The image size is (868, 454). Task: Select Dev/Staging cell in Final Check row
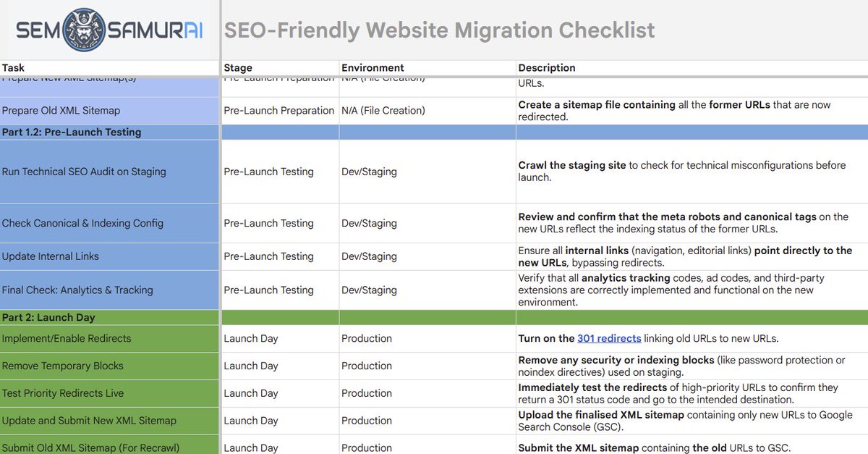coord(427,290)
